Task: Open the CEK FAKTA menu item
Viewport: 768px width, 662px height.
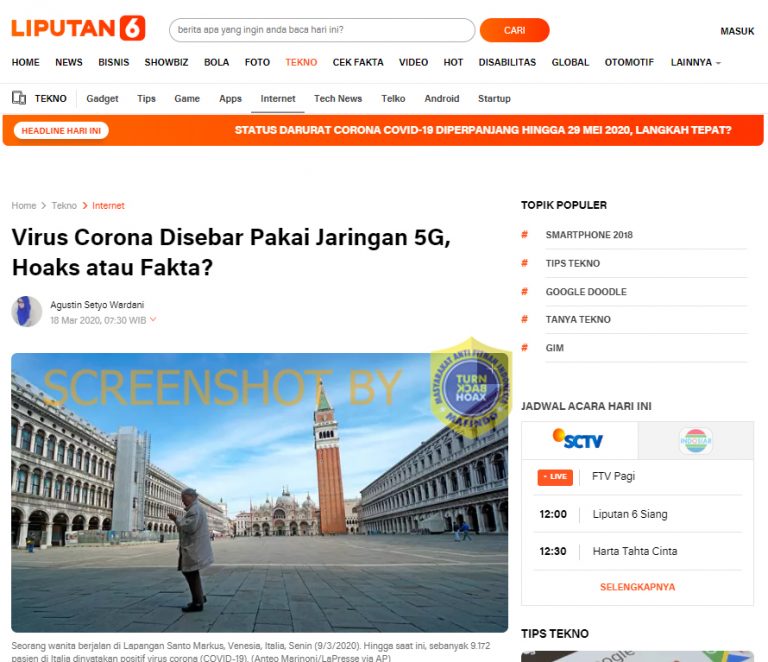Action: coord(358,62)
